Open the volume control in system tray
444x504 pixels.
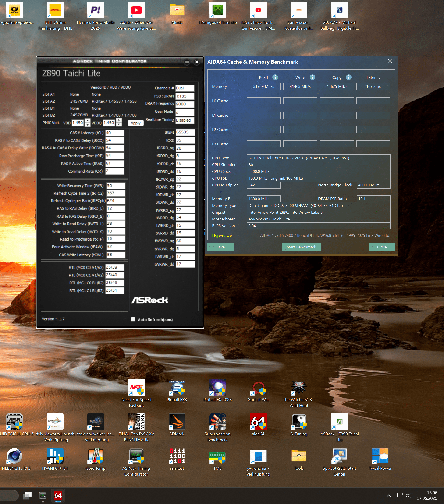(408, 495)
